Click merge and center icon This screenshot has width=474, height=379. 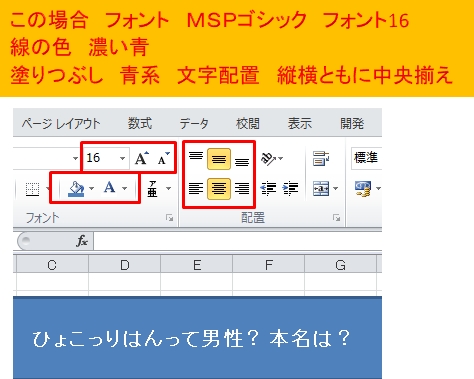[x=321, y=189]
